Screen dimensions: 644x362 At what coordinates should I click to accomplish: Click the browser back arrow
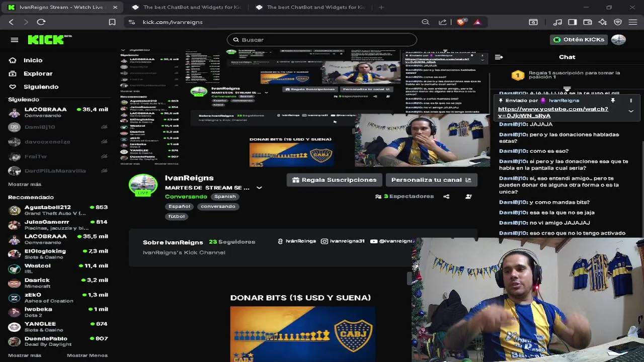[11, 22]
